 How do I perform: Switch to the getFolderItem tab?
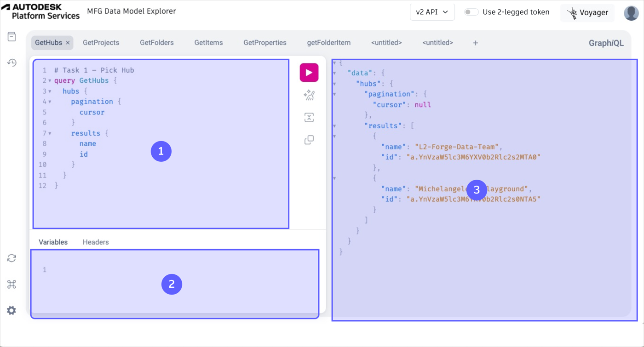click(329, 43)
